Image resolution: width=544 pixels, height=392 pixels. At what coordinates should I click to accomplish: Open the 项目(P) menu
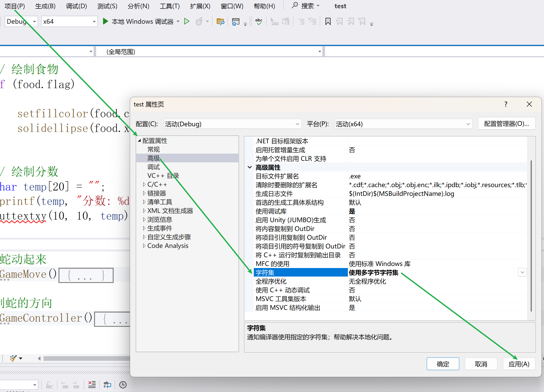15,6
